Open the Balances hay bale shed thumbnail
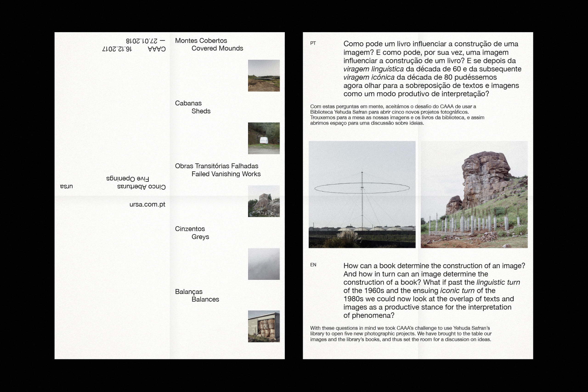The width and height of the screenshot is (588, 392). 264,327
